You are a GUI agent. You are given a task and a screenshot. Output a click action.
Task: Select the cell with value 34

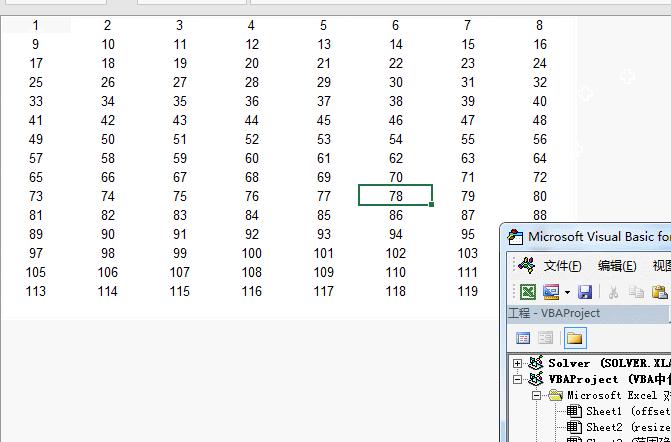tap(108, 101)
